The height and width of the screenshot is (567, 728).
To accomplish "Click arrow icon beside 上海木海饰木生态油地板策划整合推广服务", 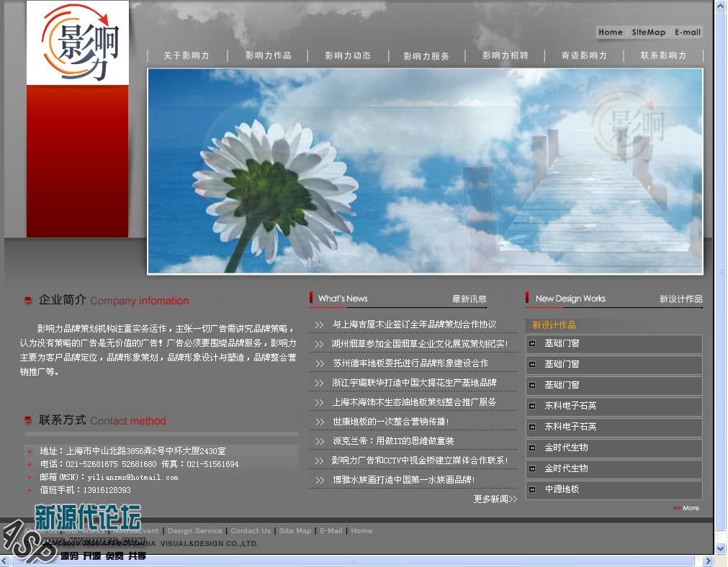I will (319, 403).
